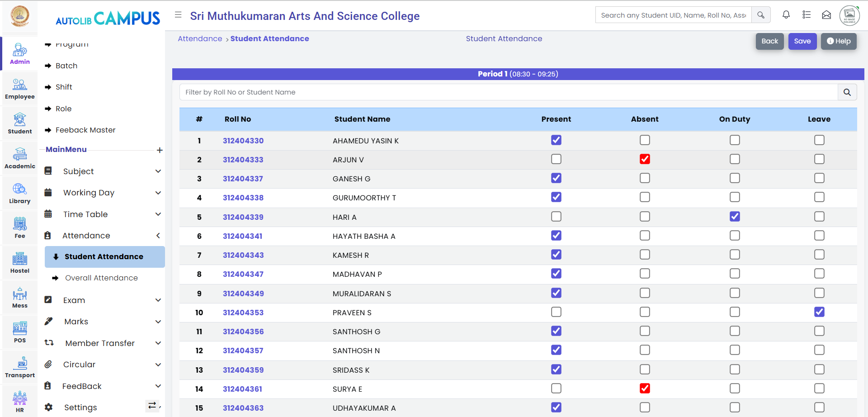
Task: Open the Mess module icon
Action: point(19,297)
